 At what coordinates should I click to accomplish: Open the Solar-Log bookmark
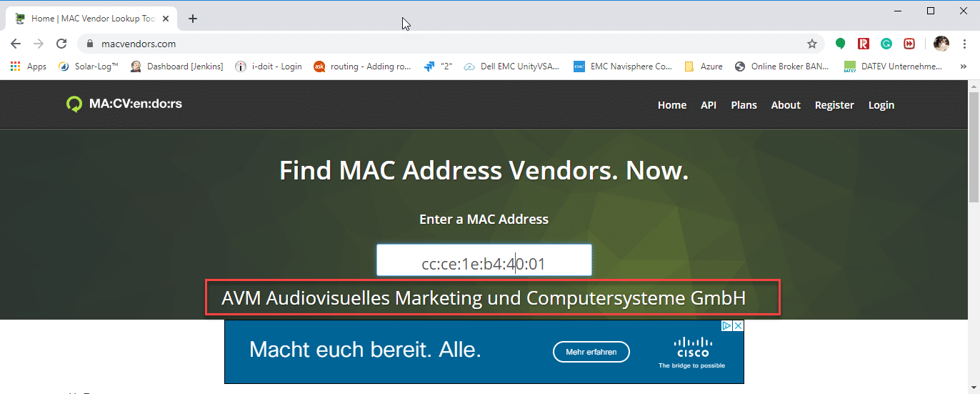point(88,67)
